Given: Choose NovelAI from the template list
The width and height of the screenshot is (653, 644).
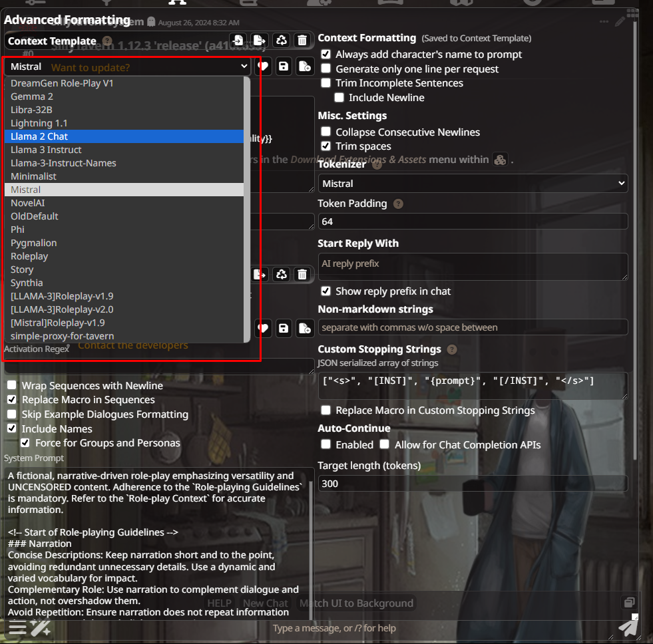Looking at the screenshot, I should click(124, 203).
